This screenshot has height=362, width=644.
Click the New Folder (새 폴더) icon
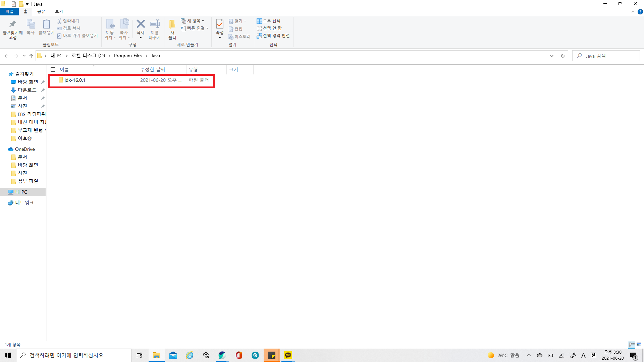point(172,24)
